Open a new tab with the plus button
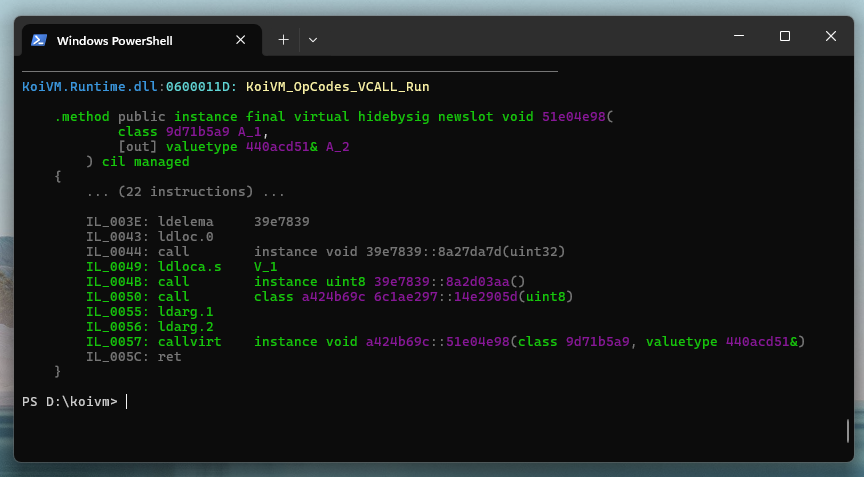 (x=283, y=40)
